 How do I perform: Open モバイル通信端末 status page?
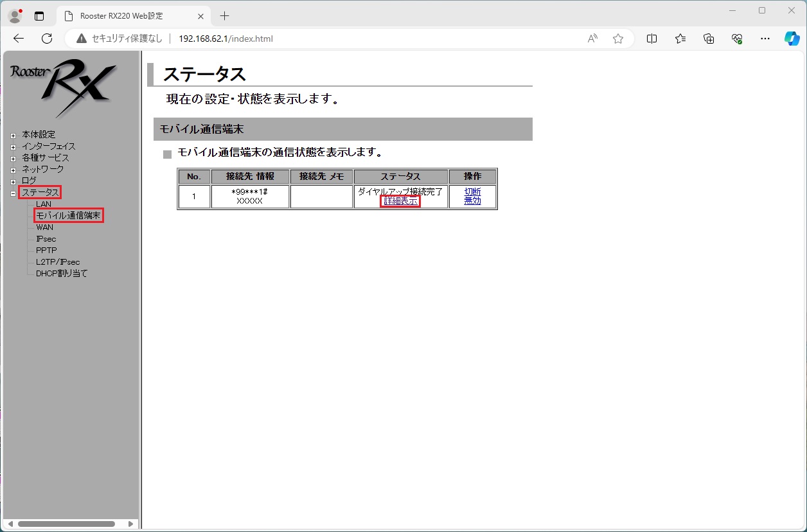[x=69, y=216]
